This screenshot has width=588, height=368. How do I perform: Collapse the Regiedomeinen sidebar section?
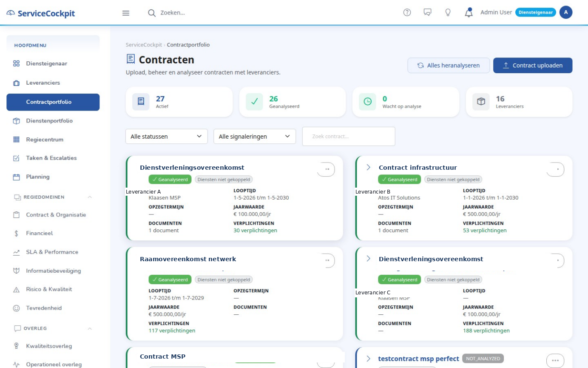coord(90,197)
